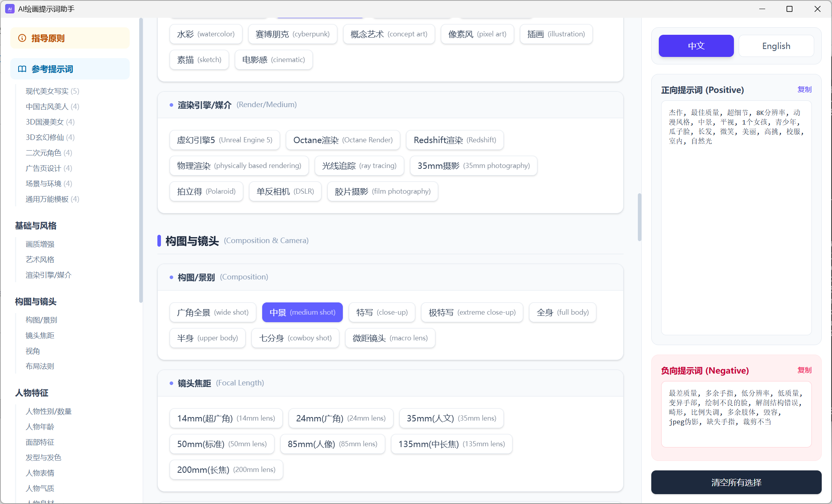Click inside the negative prompt text area

(x=736, y=414)
